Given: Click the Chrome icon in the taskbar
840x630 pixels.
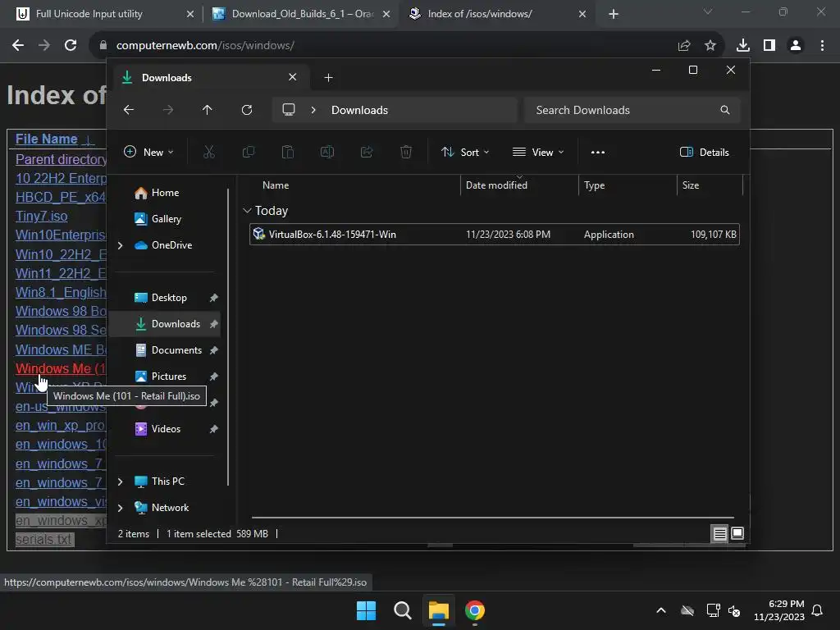Looking at the screenshot, I should pos(475,610).
